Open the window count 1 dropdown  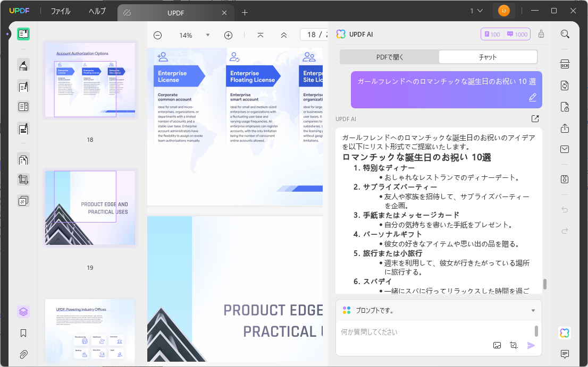click(476, 11)
